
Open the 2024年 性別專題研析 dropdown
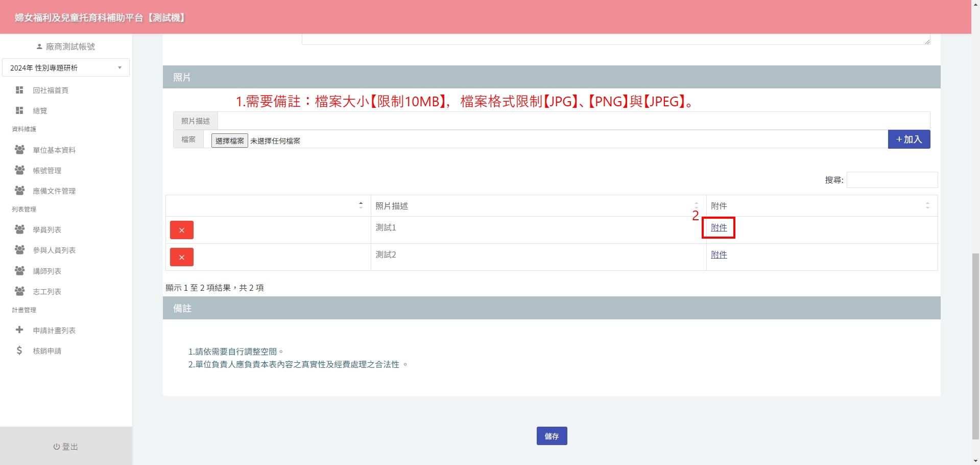66,67
